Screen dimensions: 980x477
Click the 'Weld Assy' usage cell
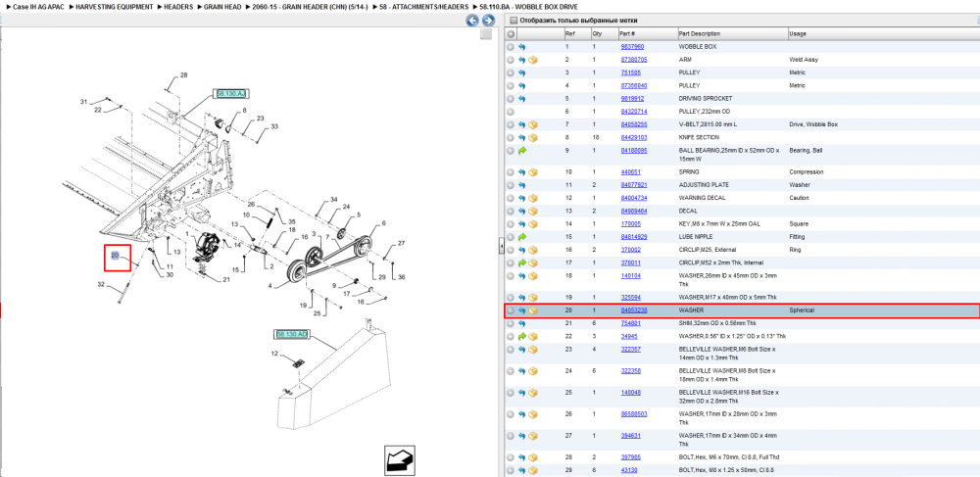[x=804, y=60]
